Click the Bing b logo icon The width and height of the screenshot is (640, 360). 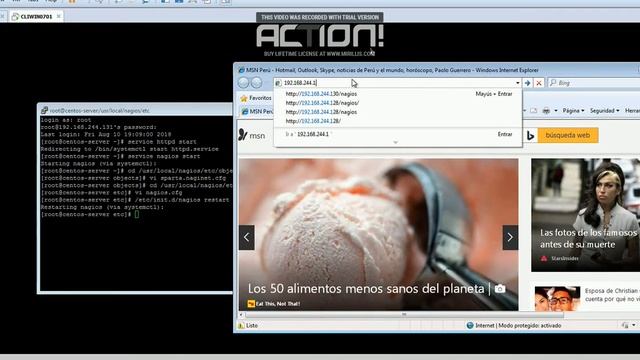pos(530,135)
